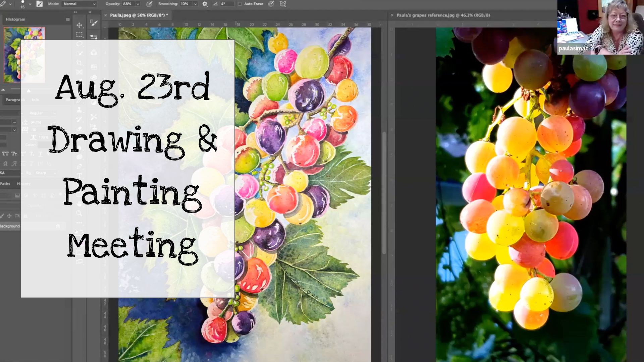Select the Rectangular Marquee tool
Image resolution: width=644 pixels, height=362 pixels.
pos(79,34)
